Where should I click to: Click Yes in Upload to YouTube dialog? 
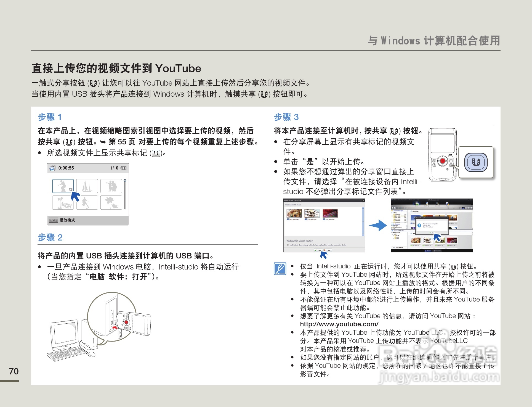tap(318, 250)
